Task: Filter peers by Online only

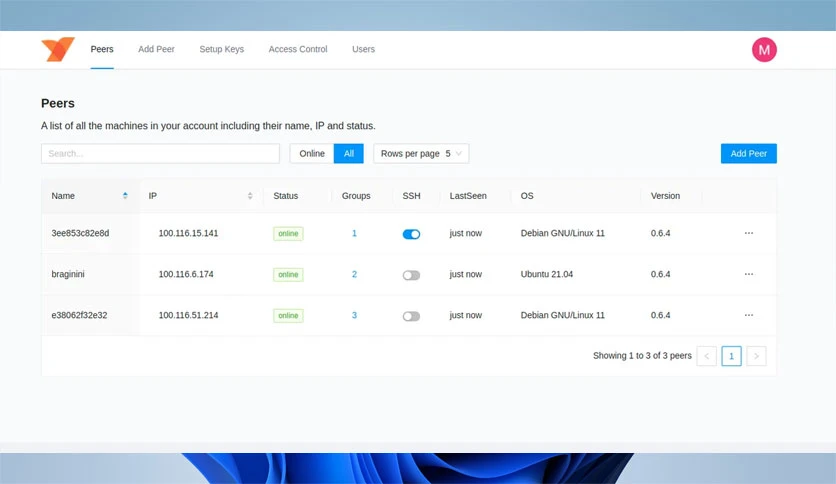Action: point(312,154)
